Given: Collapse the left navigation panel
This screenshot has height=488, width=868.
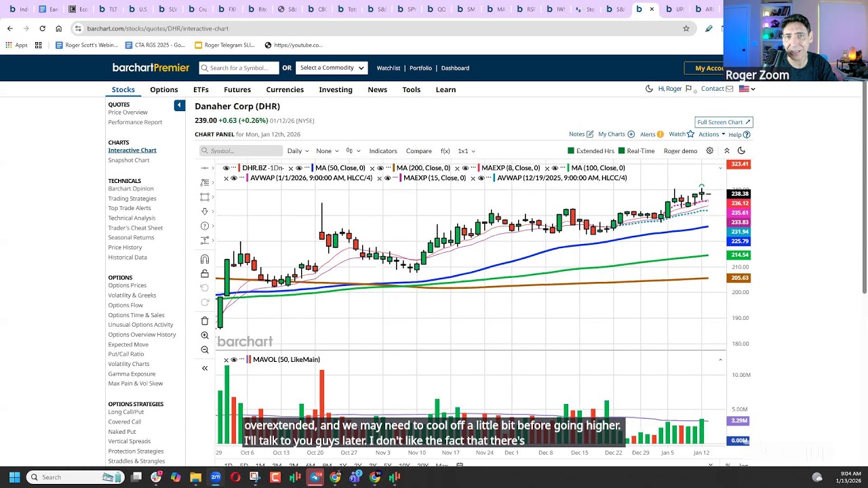Looking at the screenshot, I should pos(179,105).
